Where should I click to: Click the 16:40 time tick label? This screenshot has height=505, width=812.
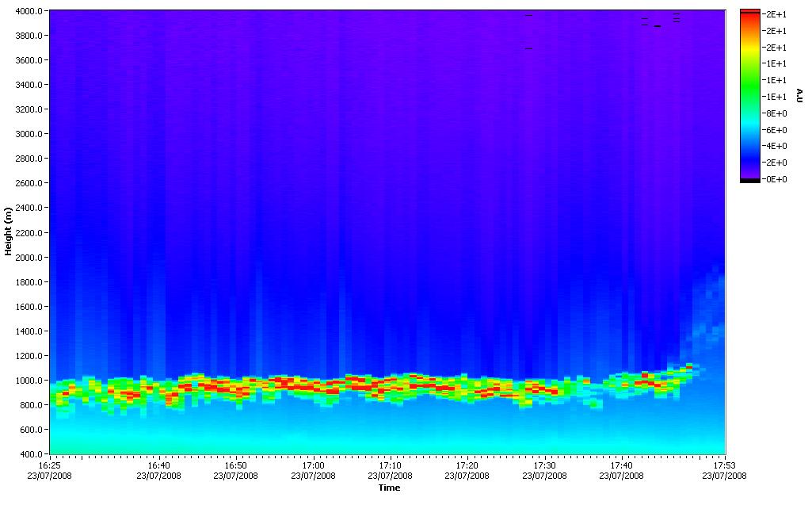[x=158, y=465]
